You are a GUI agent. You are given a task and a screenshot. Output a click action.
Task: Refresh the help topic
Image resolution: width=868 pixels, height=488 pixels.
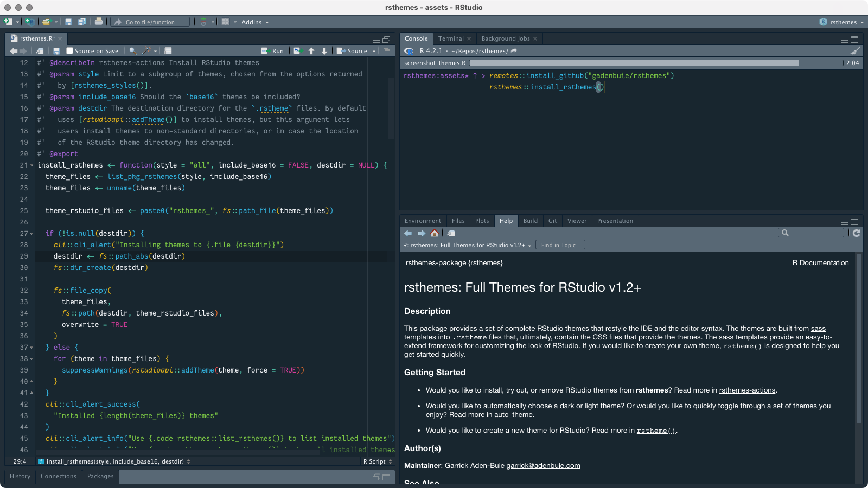pyautogui.click(x=856, y=233)
